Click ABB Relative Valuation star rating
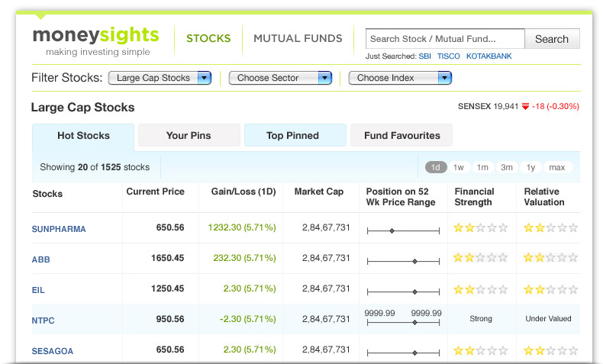 550,257
